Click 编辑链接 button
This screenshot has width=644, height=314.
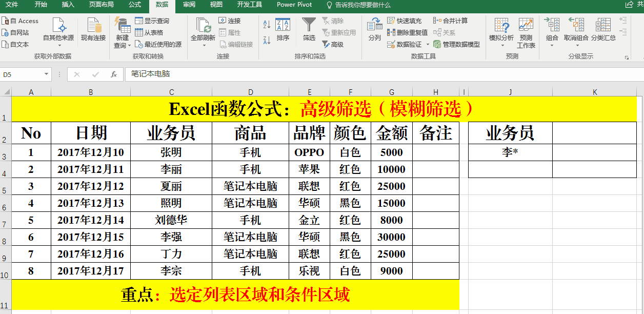coord(236,45)
